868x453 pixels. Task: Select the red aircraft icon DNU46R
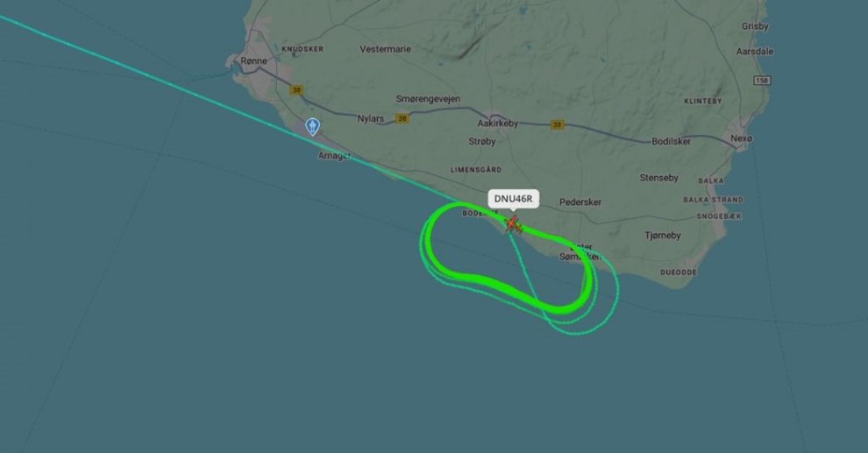[513, 224]
